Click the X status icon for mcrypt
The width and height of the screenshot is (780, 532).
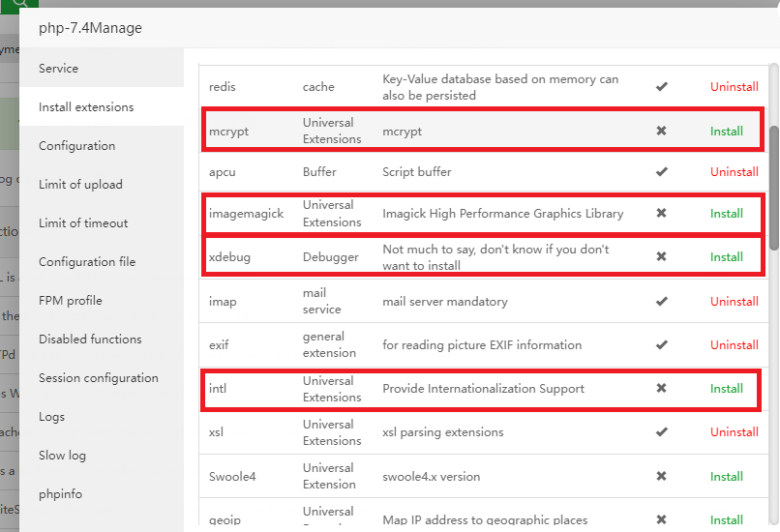tap(661, 131)
